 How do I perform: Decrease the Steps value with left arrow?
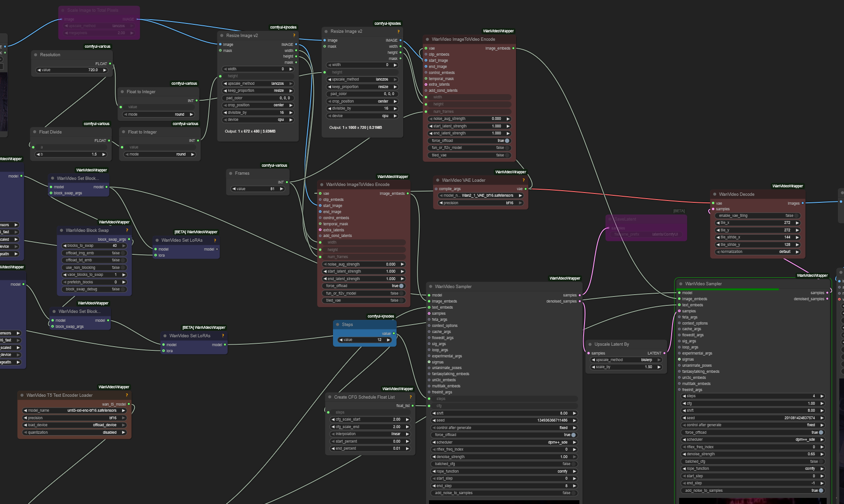[341, 340]
